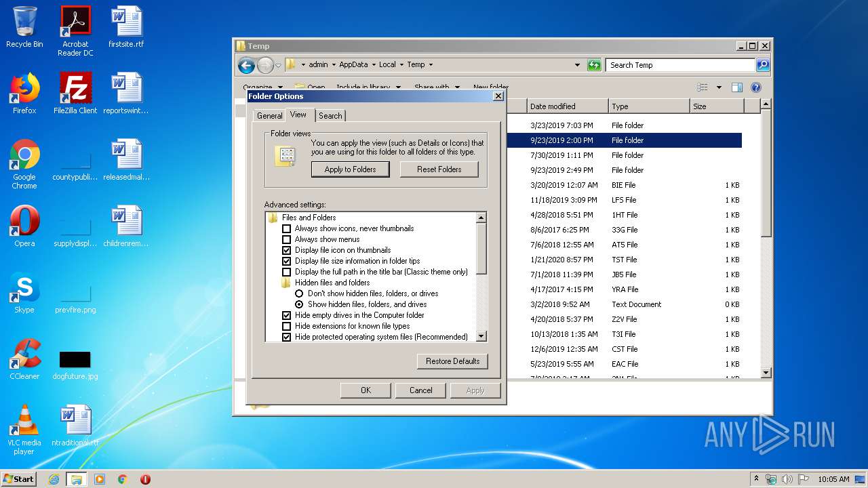
Task: Launch the Google Chrome desktop shortcut
Action: pyautogui.click(x=24, y=164)
